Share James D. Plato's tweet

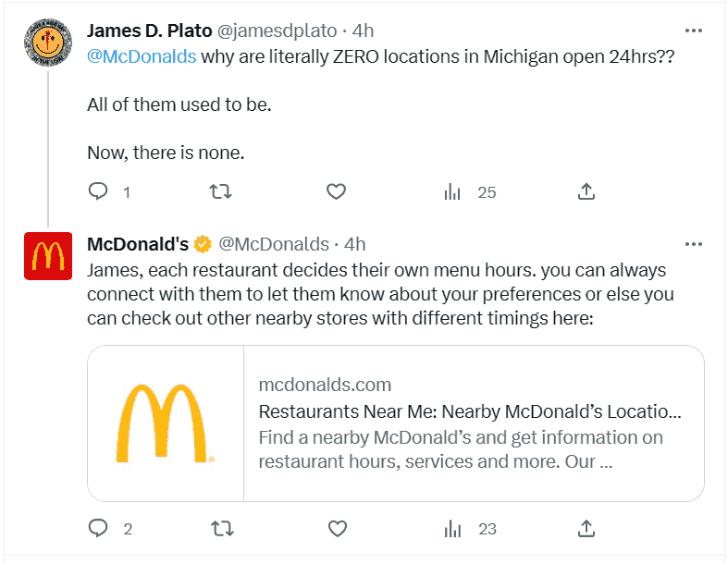(586, 192)
